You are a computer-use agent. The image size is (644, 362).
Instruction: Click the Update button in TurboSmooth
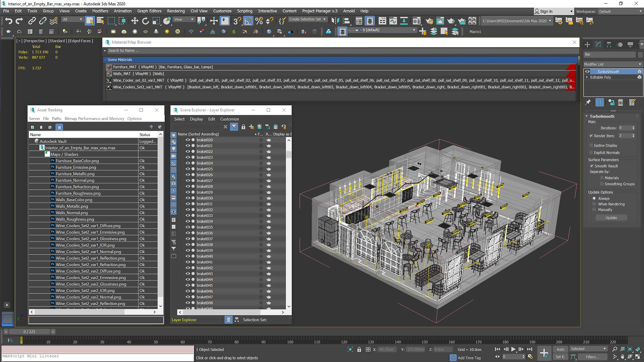coord(611,218)
